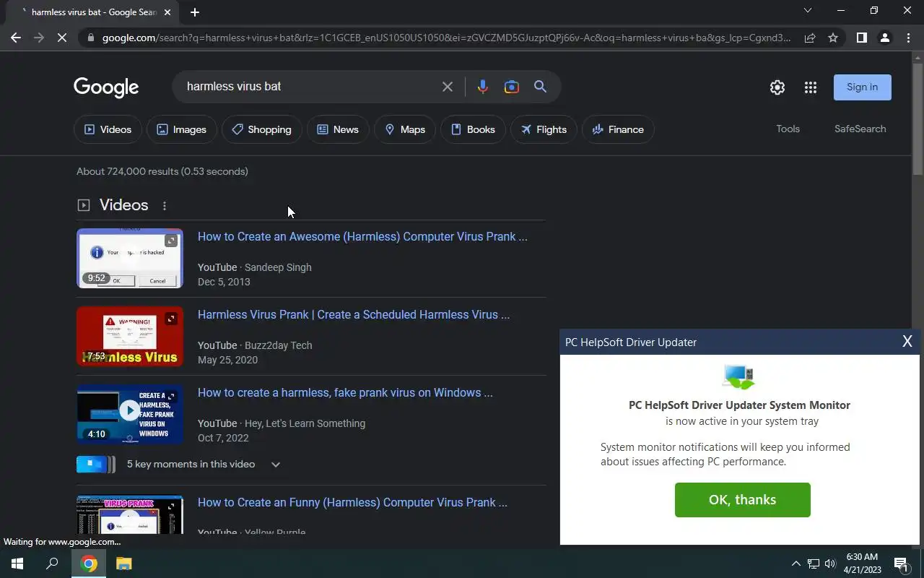
Task: Sign in to Google account
Action: click(x=862, y=87)
